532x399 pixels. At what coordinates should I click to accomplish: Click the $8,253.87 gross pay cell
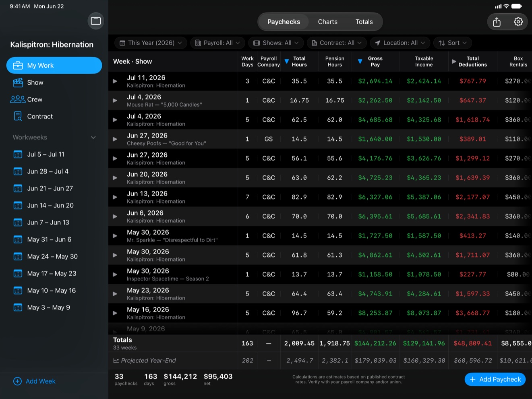(375, 313)
